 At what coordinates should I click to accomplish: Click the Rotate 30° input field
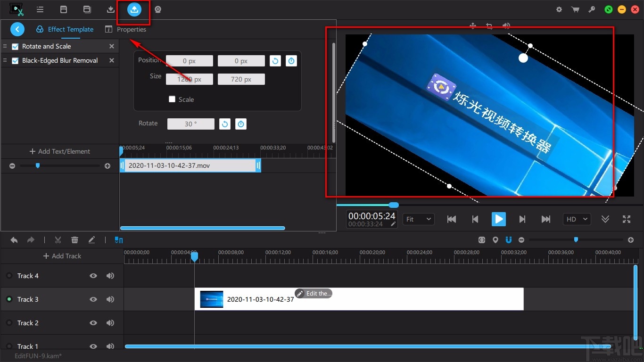190,124
